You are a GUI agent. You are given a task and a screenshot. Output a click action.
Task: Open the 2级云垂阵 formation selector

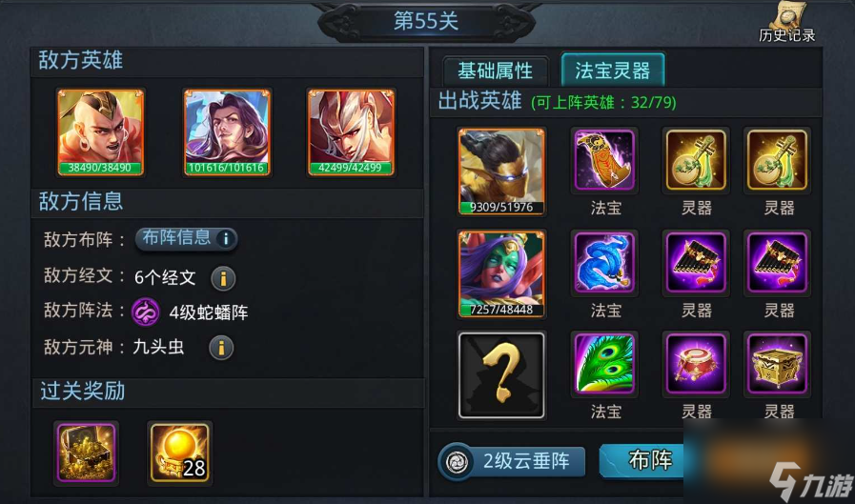(512, 462)
